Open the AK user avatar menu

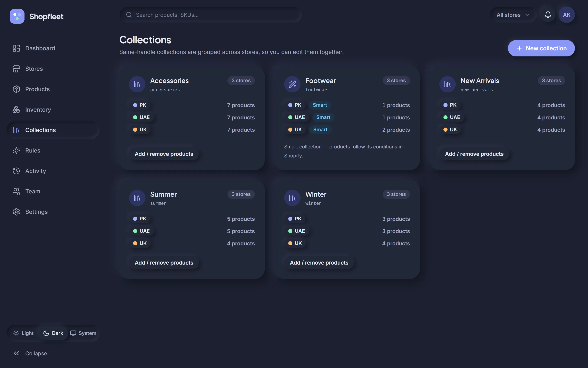click(x=567, y=15)
